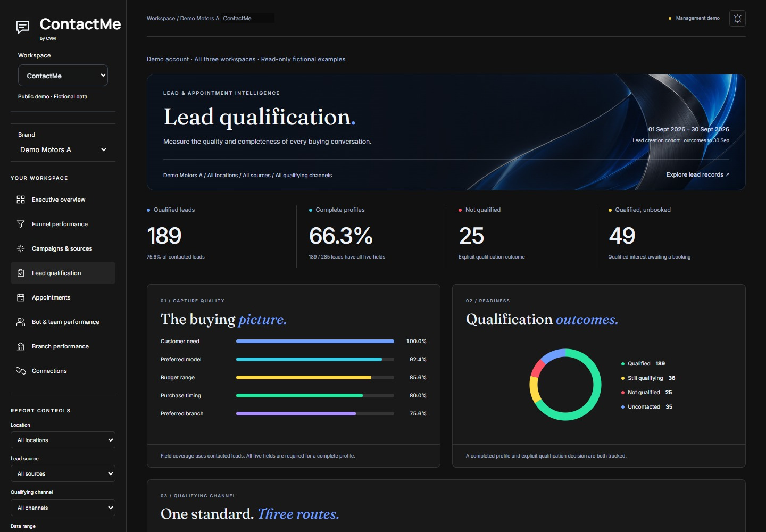Open Branch performance menu item
This screenshot has height=532, width=766.
click(63, 346)
